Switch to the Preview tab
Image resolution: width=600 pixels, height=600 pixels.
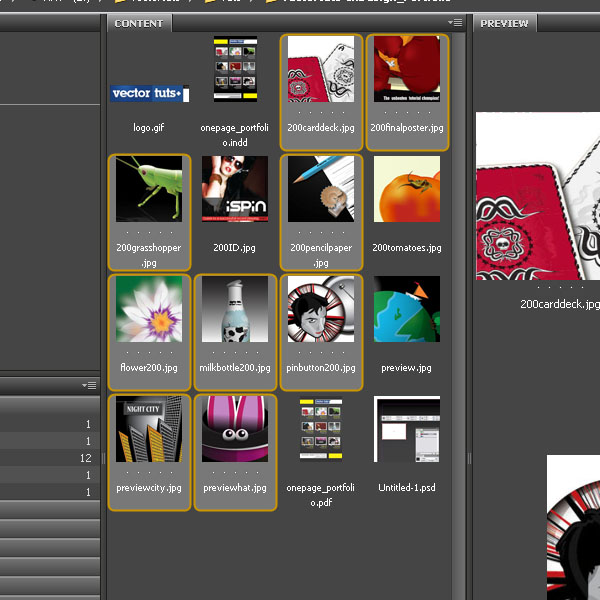[x=504, y=23]
